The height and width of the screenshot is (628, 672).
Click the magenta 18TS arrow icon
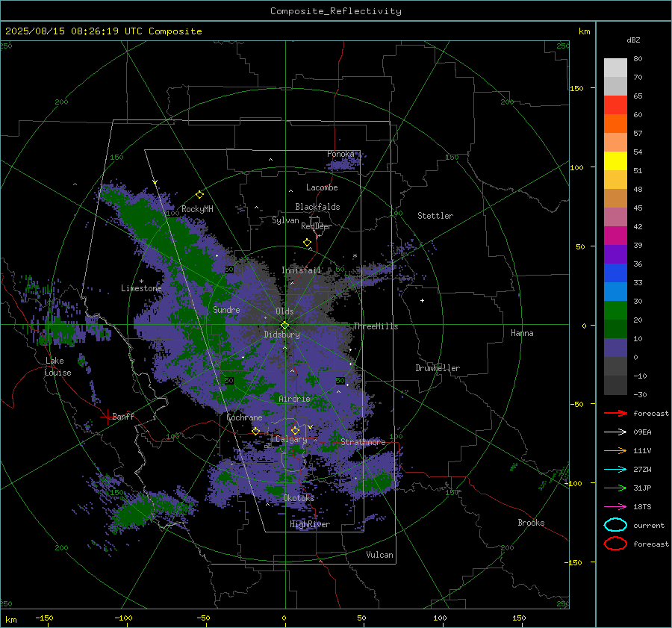click(x=615, y=507)
